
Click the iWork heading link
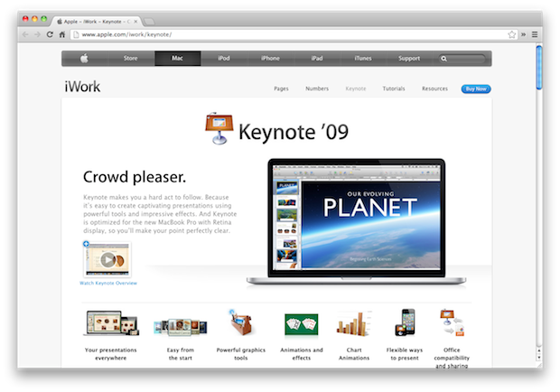click(82, 87)
